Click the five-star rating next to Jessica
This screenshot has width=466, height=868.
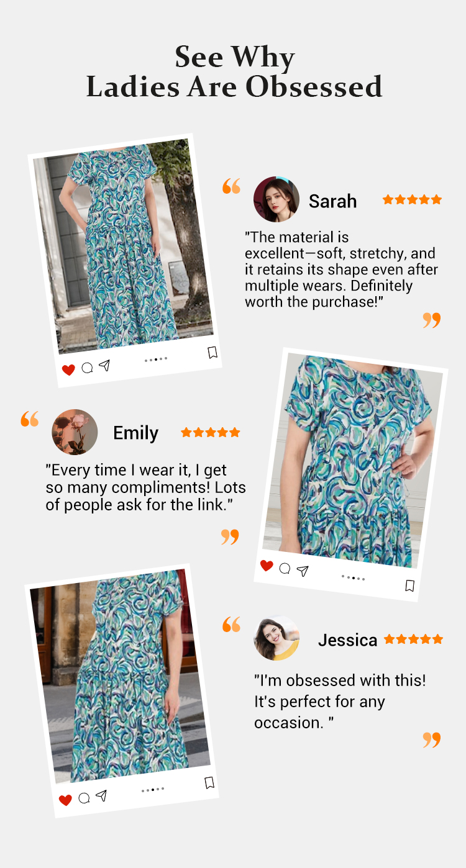coord(414,639)
